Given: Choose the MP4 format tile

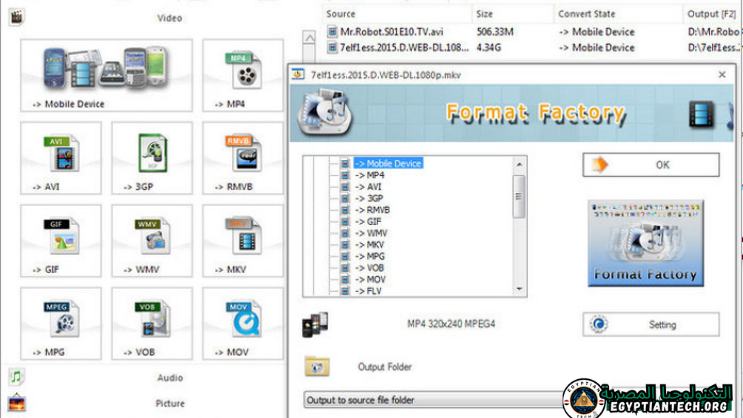Looking at the screenshot, I should (243, 75).
